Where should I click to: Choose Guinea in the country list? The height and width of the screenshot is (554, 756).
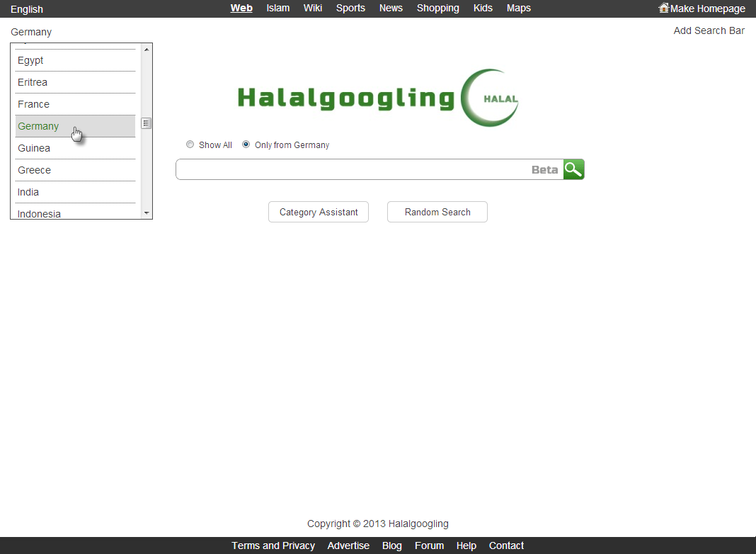75,148
